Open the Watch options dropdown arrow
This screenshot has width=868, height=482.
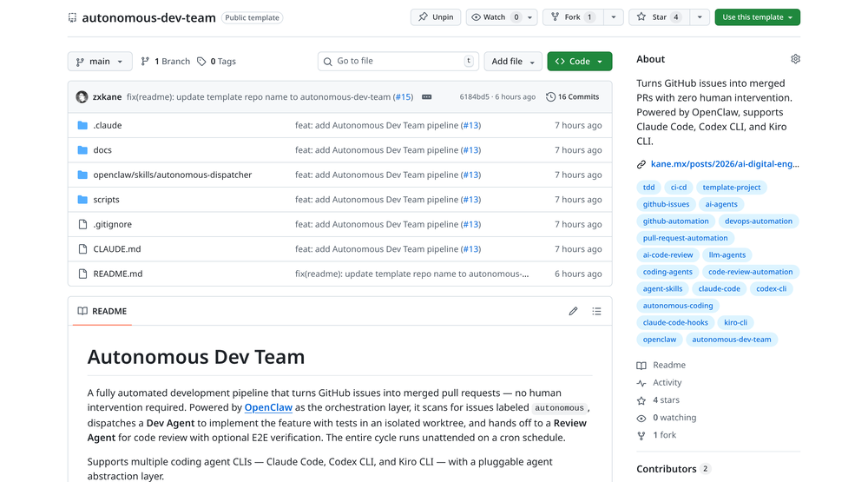[529, 17]
